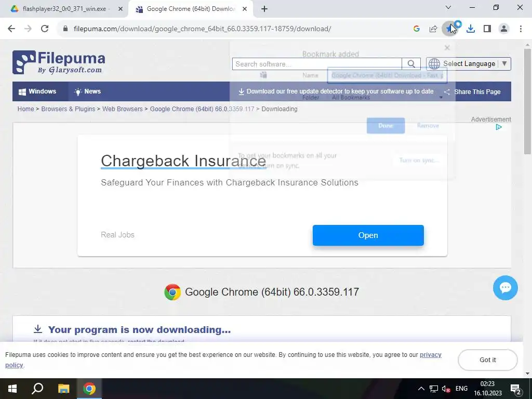The image size is (532, 399).
Task: Open File Explorer from taskbar
Action: (63, 389)
